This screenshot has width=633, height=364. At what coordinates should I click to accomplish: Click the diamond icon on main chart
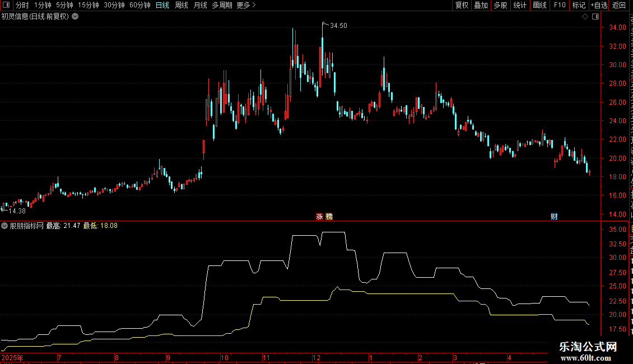(585, 17)
